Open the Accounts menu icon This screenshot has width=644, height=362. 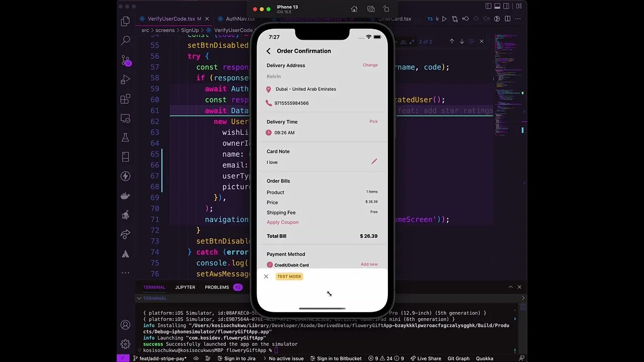pos(125,325)
